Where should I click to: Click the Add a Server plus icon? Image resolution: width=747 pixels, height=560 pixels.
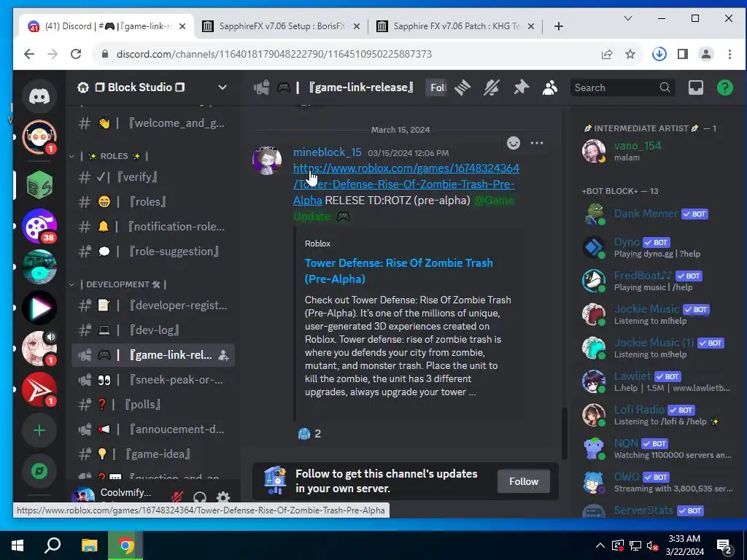(39, 430)
